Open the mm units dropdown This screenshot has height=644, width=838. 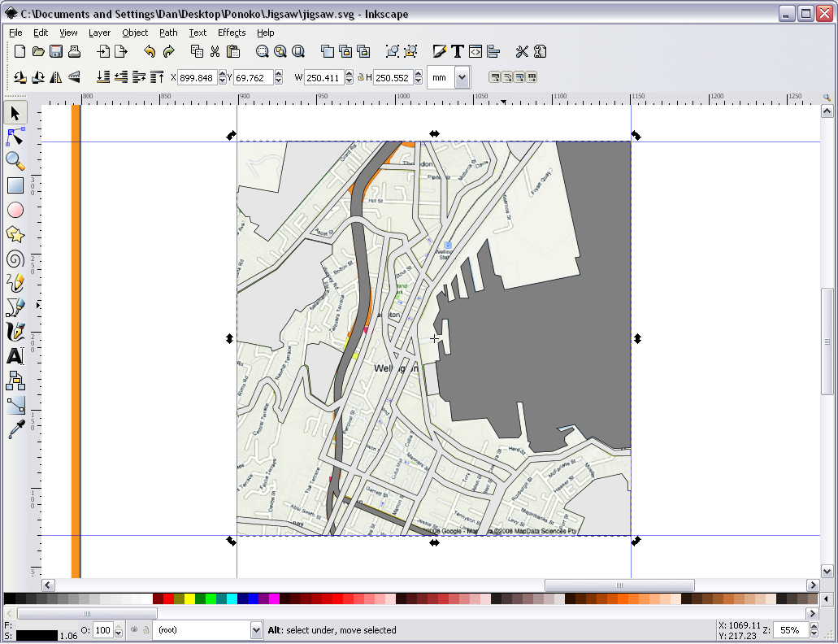(462, 77)
